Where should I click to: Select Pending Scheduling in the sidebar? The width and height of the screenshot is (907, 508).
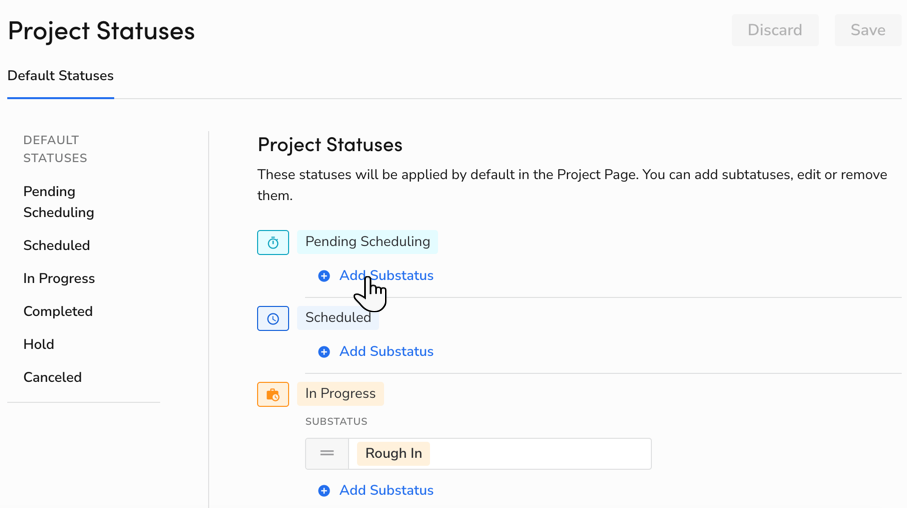(x=58, y=202)
